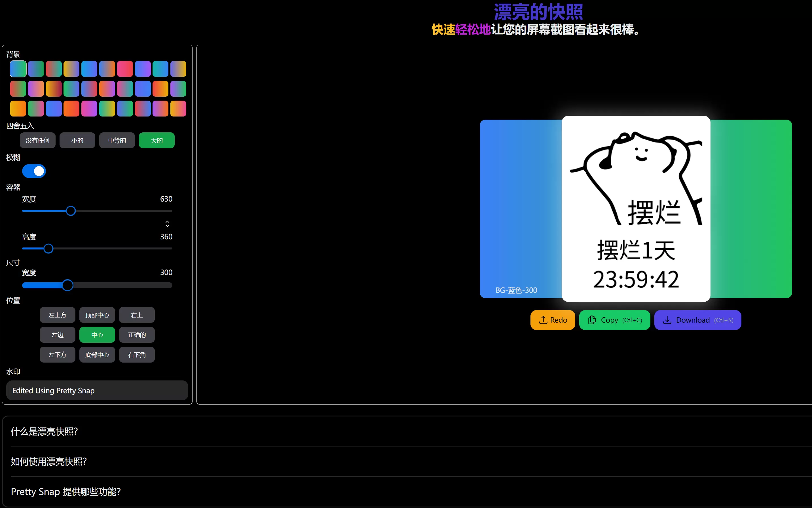
Task: Select a pink-magenta gradient background swatch
Action: pyautogui.click(x=89, y=108)
